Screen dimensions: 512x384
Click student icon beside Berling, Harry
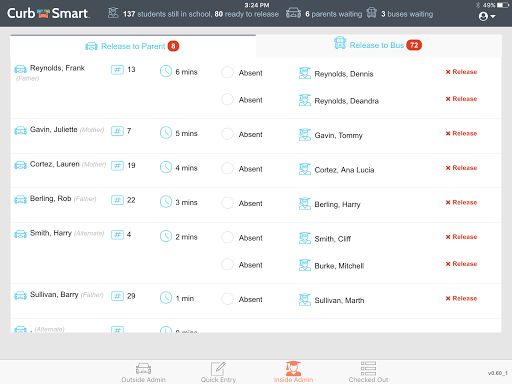[x=305, y=204]
